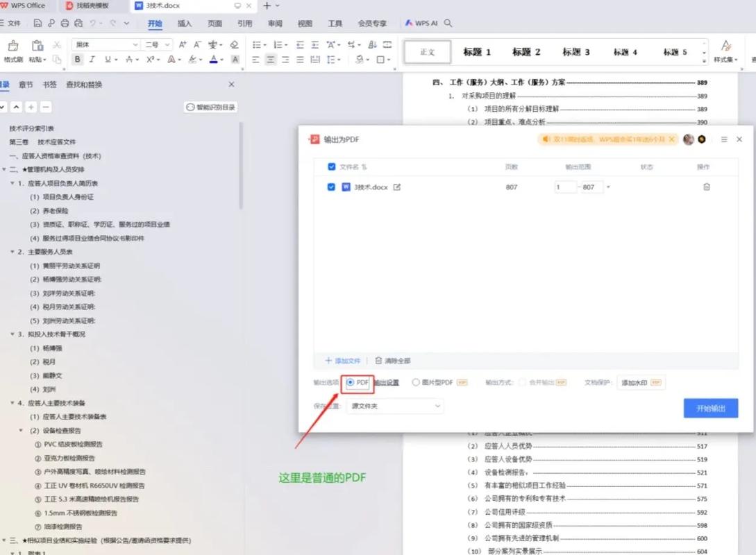Switch to the 插入 ribbon tab
This screenshot has height=555, width=756.
coord(184,23)
